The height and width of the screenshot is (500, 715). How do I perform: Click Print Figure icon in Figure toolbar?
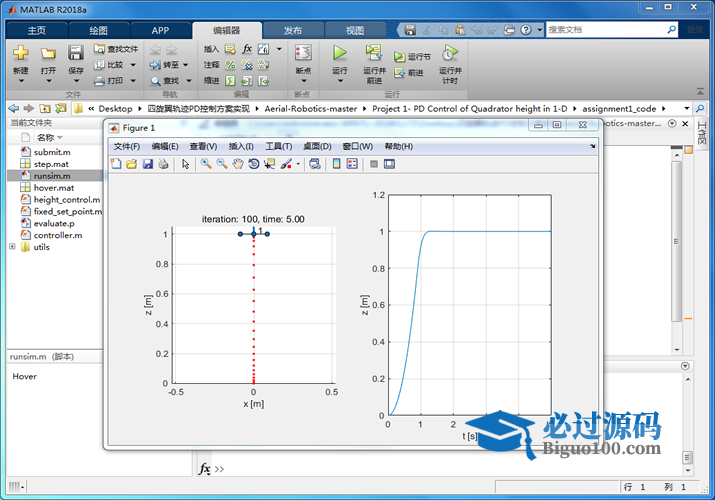point(164,164)
